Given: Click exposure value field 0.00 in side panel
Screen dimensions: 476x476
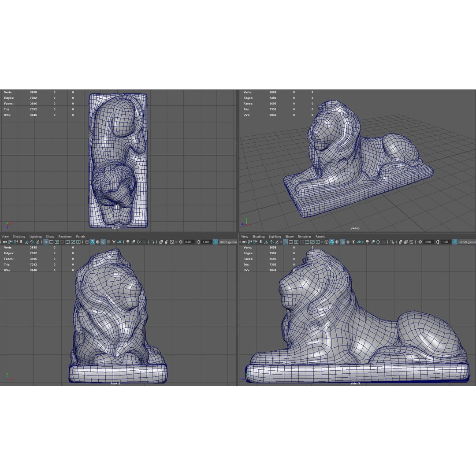Looking at the screenshot, I should tap(428, 242).
